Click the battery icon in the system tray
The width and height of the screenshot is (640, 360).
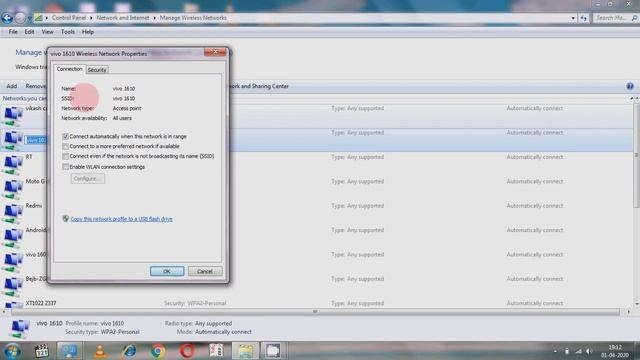567,351
